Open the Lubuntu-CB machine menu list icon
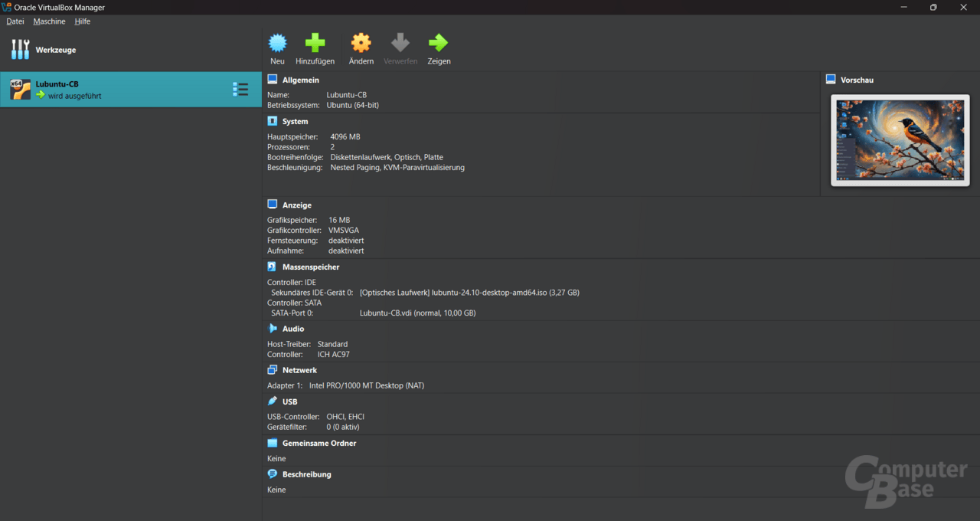The height and width of the screenshot is (521, 980). pyautogui.click(x=240, y=90)
